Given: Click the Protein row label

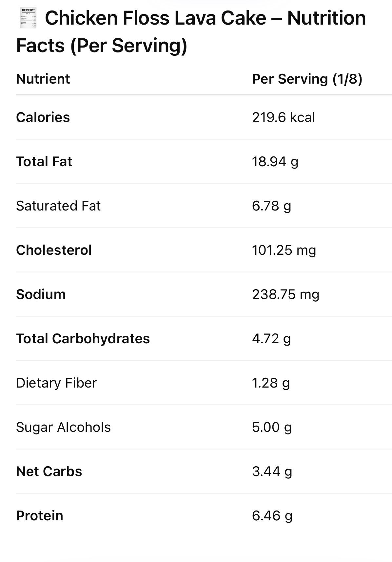Looking at the screenshot, I should pos(40,516).
